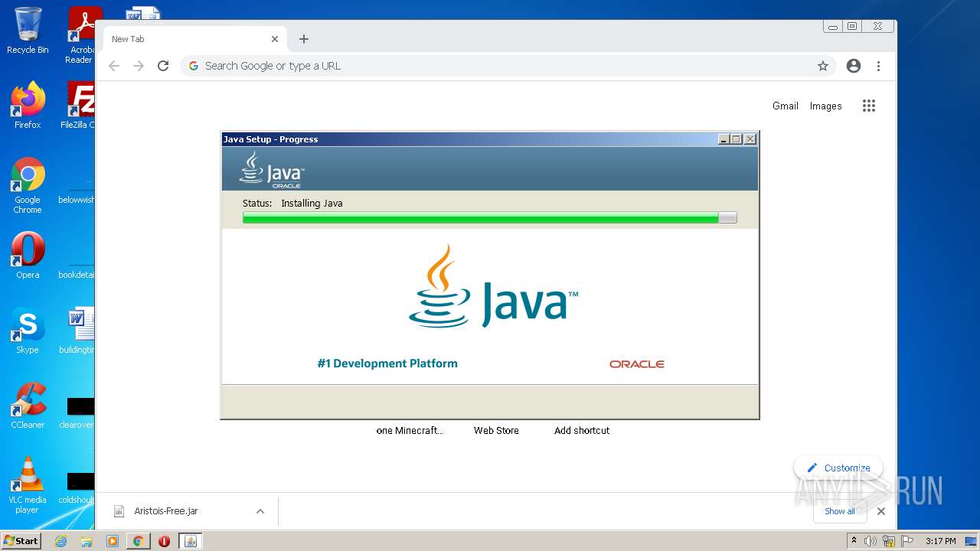Screen dimensions: 980x551
Task: Launch CCleaner desktop shortcut
Action: pyautogui.click(x=28, y=405)
